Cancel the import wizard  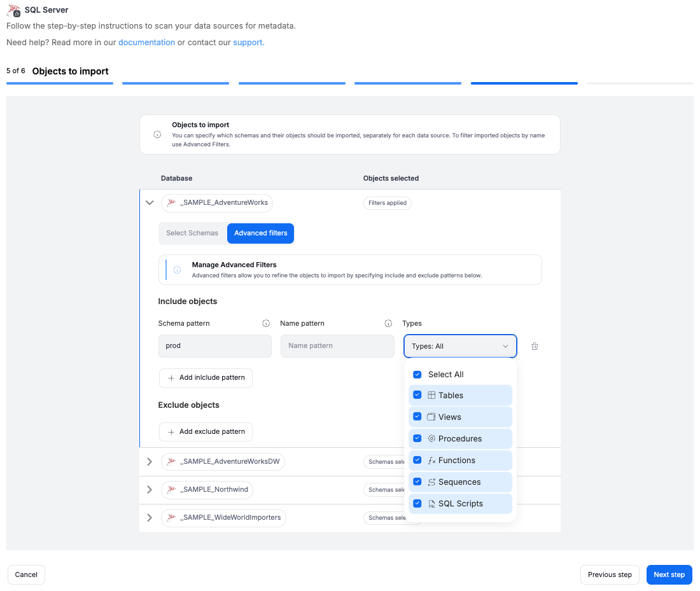tap(26, 574)
